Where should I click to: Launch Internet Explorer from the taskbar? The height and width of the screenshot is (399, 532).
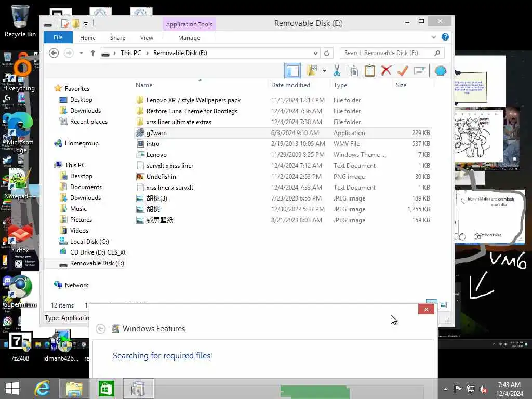pyautogui.click(x=42, y=389)
